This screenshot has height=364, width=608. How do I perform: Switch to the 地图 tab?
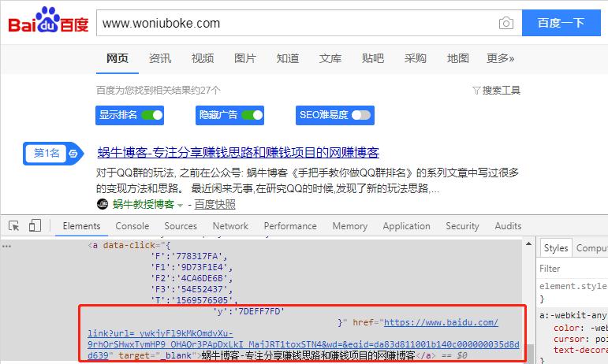click(x=458, y=58)
